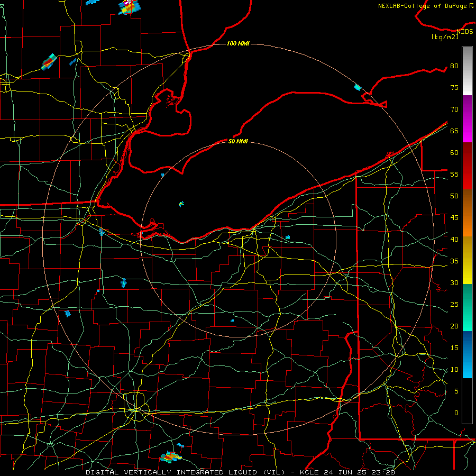Pick the magenta-purple segment of the color scale
Screen dimensions: 476x476
click(467, 118)
